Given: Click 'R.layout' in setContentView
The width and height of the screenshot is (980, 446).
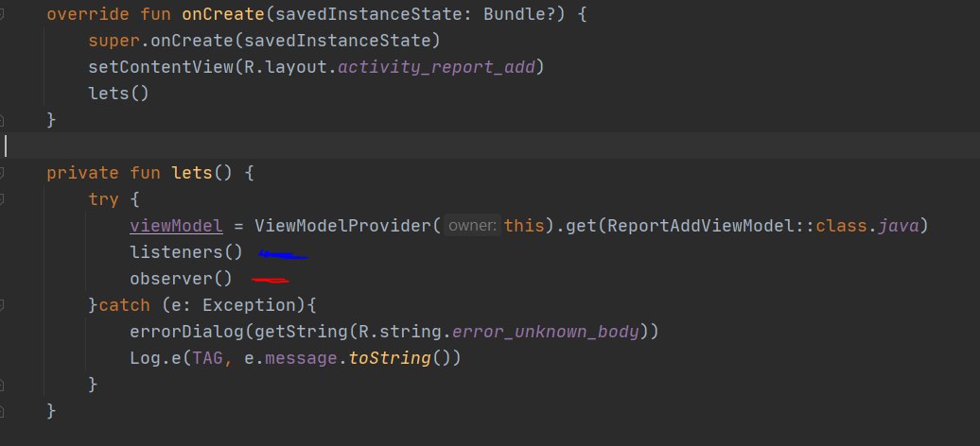Looking at the screenshot, I should pos(285,67).
